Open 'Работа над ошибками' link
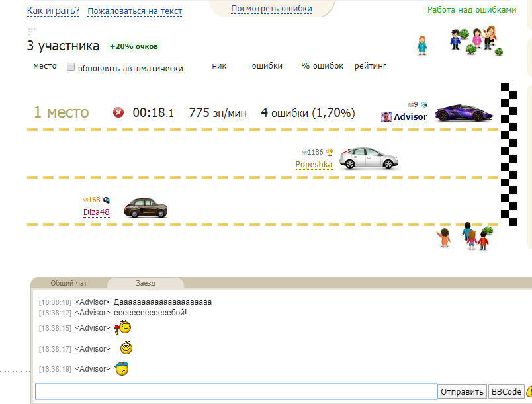The image size is (532, 404). pos(472,10)
